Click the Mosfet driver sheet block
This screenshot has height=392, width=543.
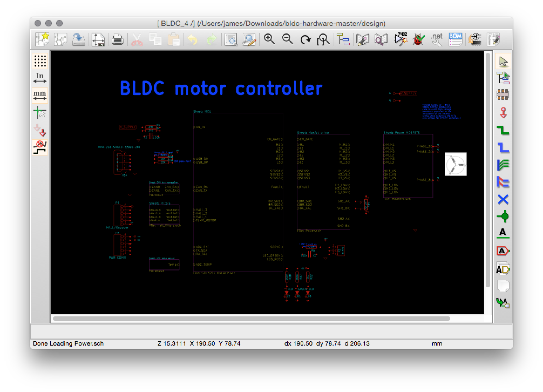(x=324, y=181)
